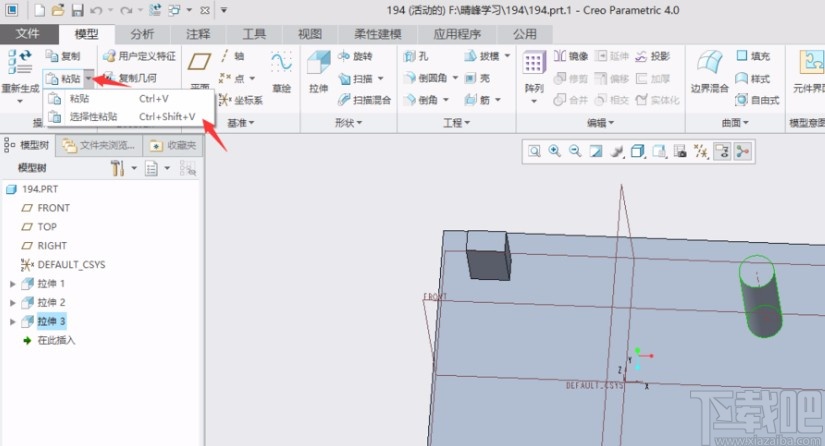This screenshot has width=825, height=446.
Task: Click Refit view icon in graphics toolbar
Action: [534, 151]
